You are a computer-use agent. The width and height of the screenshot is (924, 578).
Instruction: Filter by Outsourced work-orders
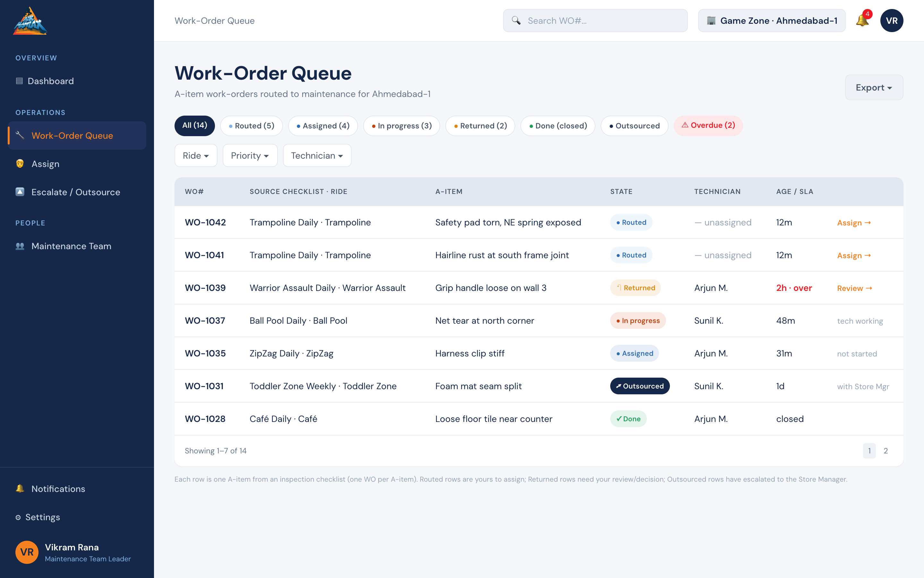(x=634, y=125)
